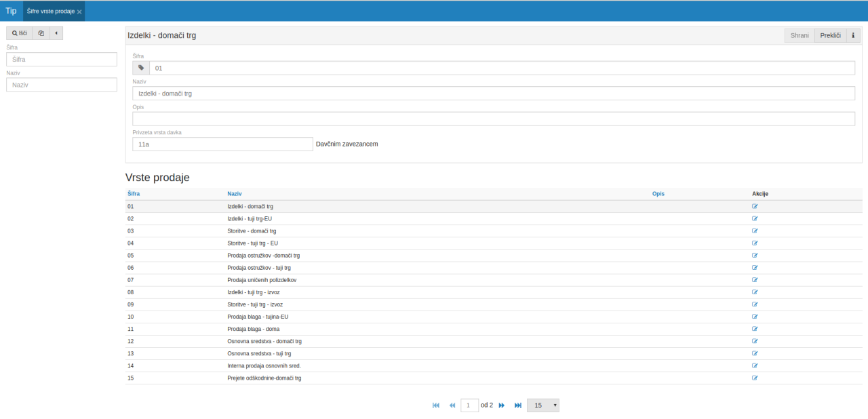The height and width of the screenshot is (419, 868).
Task: Click the Opis input field in form
Action: 493,119
